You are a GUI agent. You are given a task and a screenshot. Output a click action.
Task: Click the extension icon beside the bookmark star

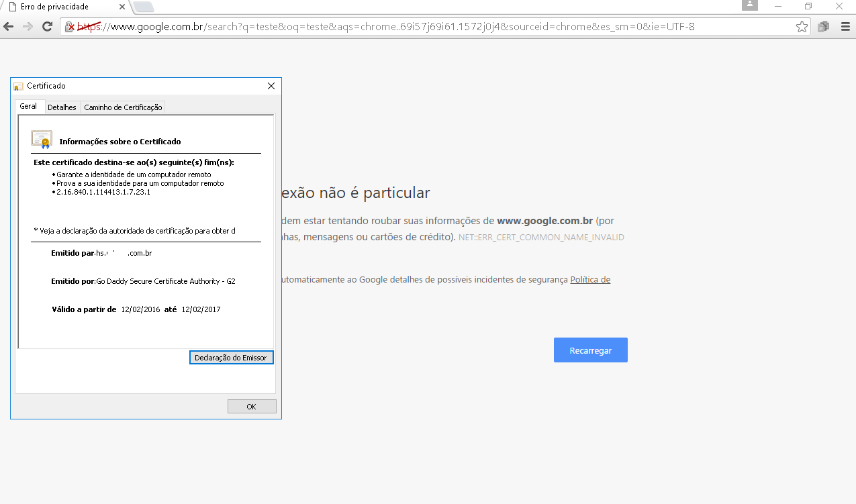pos(823,27)
